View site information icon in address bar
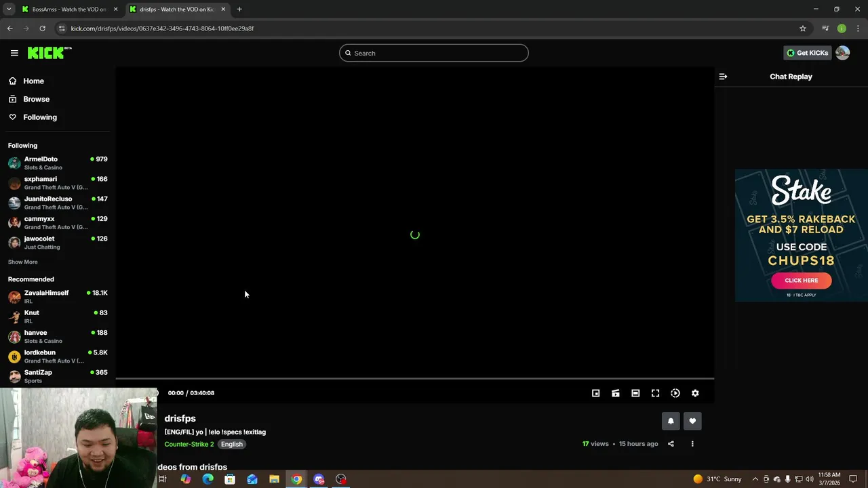The height and width of the screenshot is (488, 868). (62, 28)
